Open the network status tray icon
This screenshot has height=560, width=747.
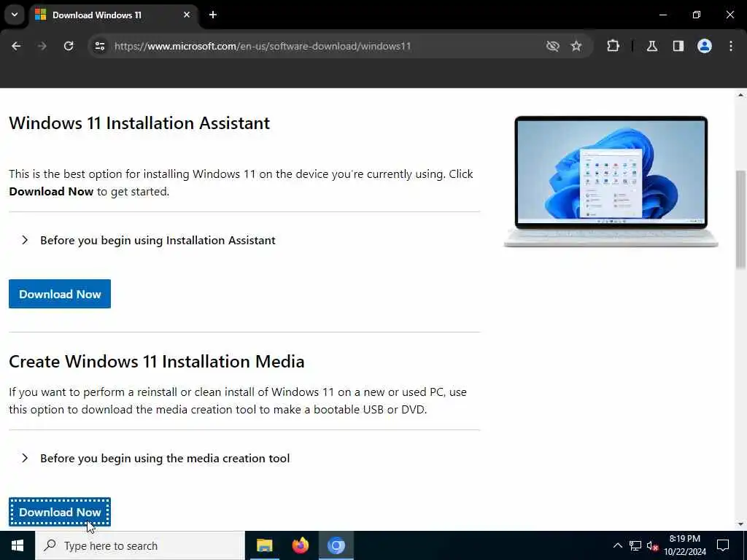(x=635, y=545)
